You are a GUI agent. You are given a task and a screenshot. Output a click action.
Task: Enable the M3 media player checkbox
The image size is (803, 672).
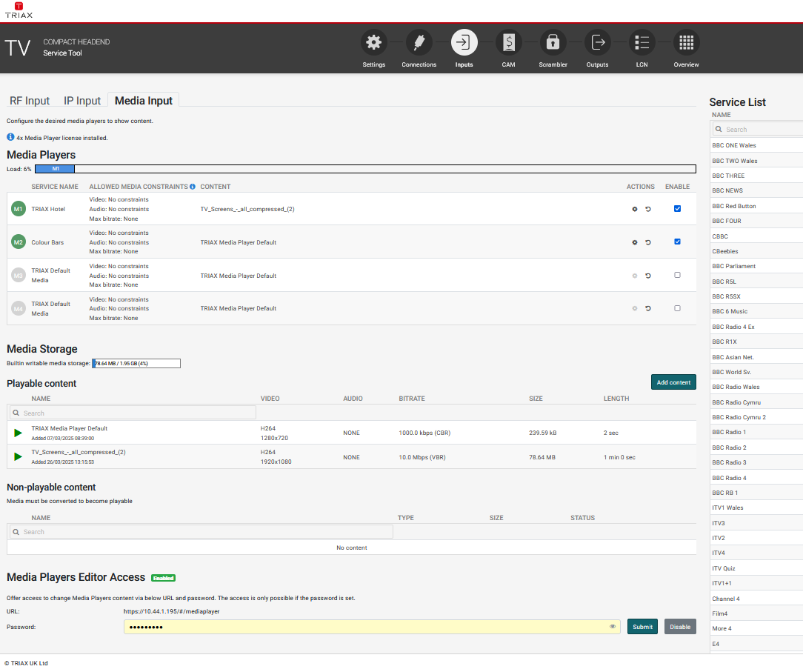[677, 275]
